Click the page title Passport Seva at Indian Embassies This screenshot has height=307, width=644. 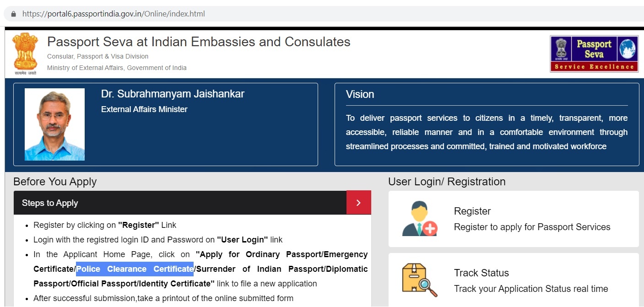[x=199, y=42]
